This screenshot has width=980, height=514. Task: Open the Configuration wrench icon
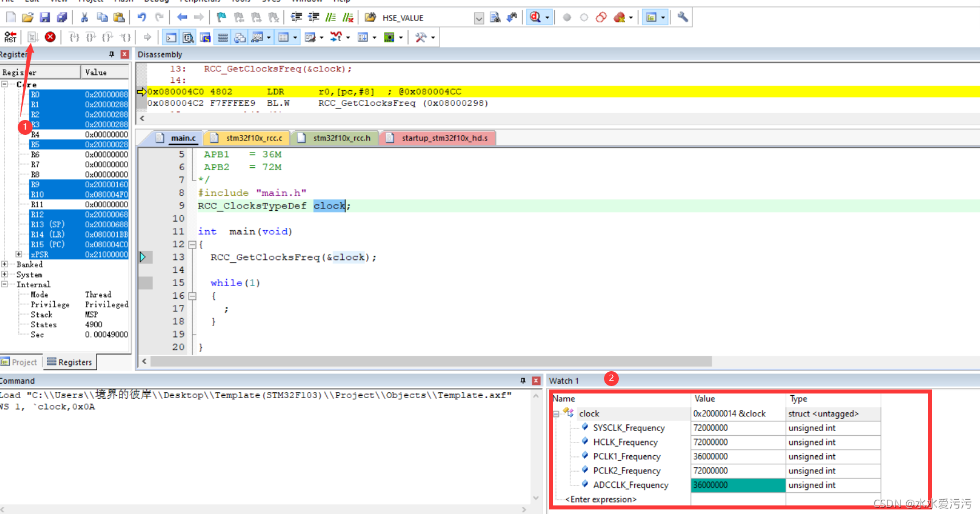682,18
